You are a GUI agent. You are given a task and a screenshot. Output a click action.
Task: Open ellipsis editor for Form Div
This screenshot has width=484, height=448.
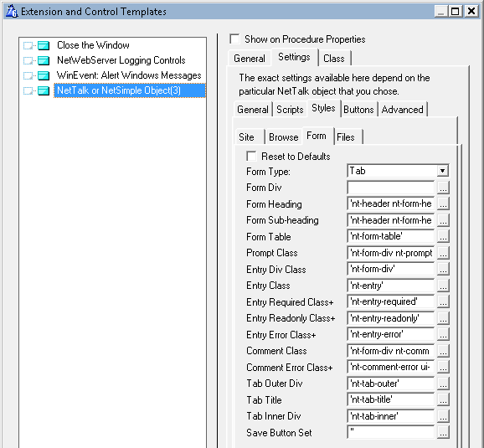pyautogui.click(x=443, y=188)
